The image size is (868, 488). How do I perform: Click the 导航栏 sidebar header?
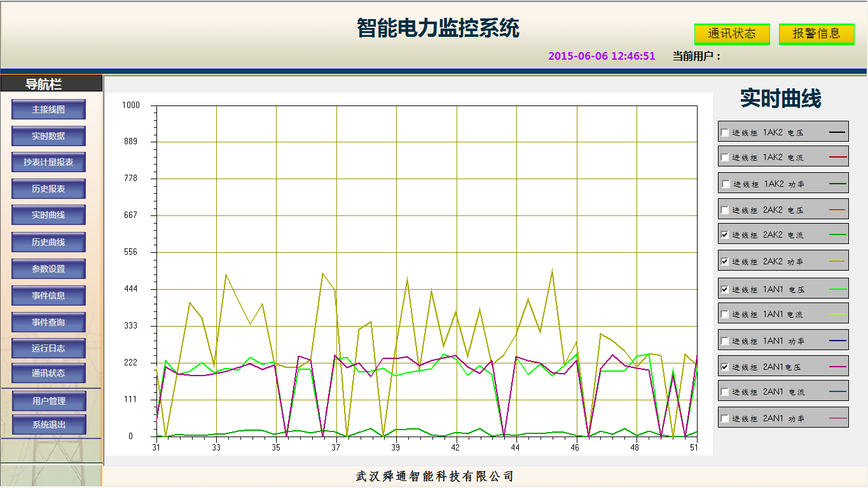click(43, 84)
